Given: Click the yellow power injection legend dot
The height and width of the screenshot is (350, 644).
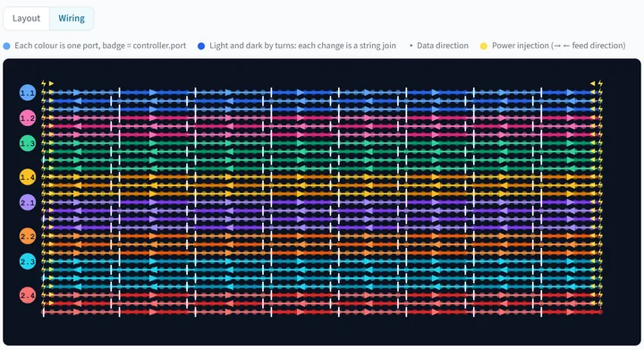Looking at the screenshot, I should (x=484, y=46).
